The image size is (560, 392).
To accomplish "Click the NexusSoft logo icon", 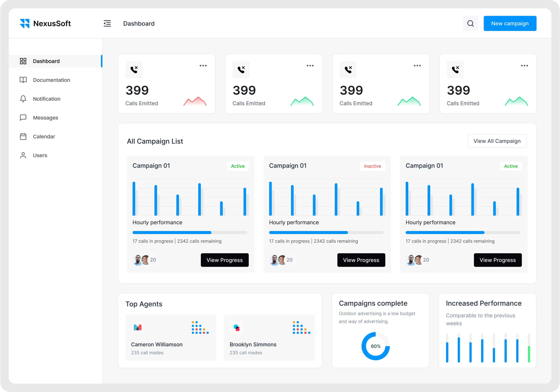I will point(25,23).
